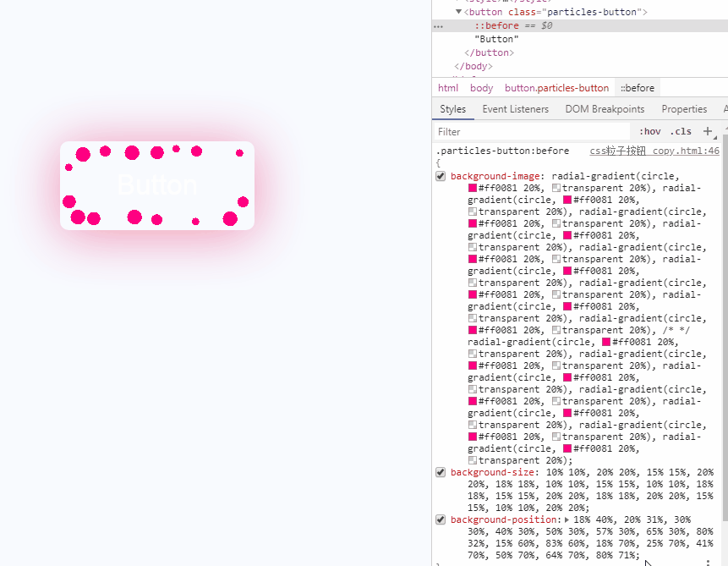Click the first #ff0081 color swatch
Viewport: 728px width, 566px height.
point(472,188)
